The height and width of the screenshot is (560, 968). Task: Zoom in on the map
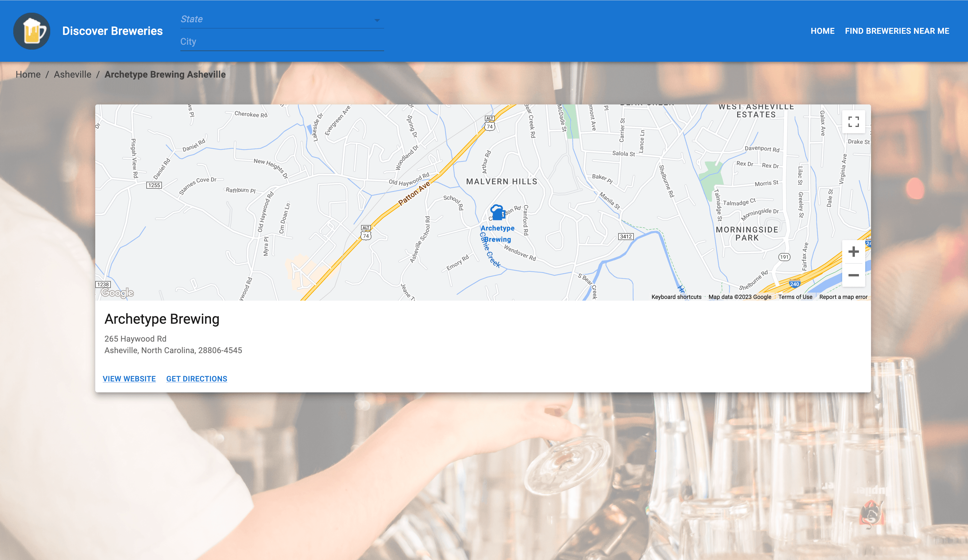[x=853, y=252]
